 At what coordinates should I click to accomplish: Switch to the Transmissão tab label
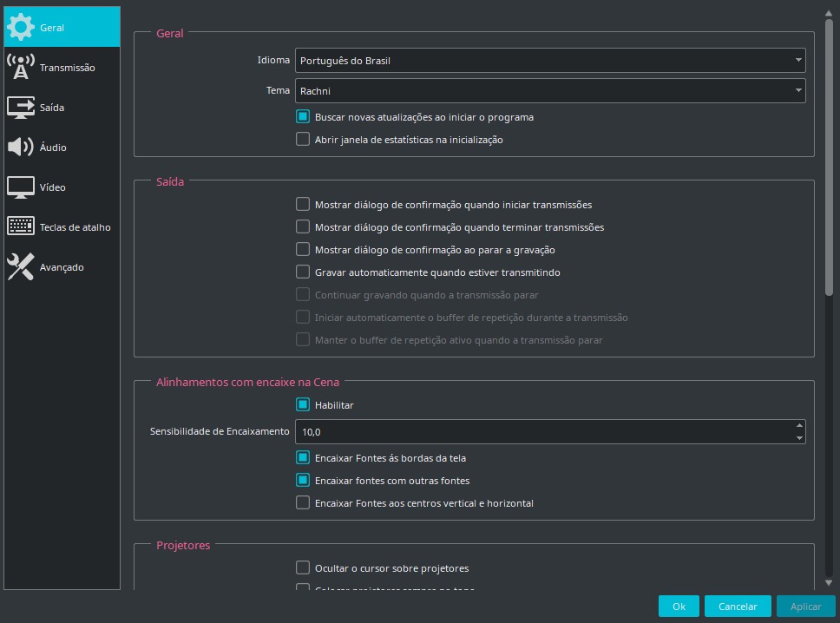(x=68, y=68)
